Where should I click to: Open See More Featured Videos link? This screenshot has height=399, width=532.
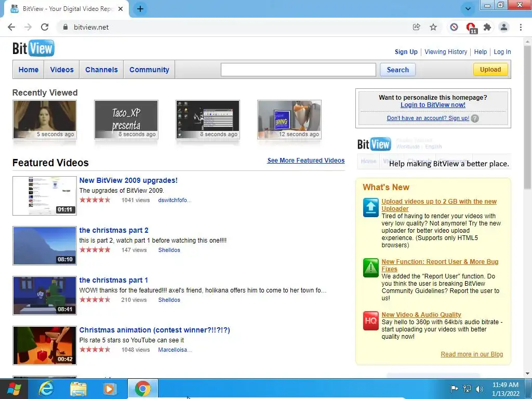pos(305,161)
